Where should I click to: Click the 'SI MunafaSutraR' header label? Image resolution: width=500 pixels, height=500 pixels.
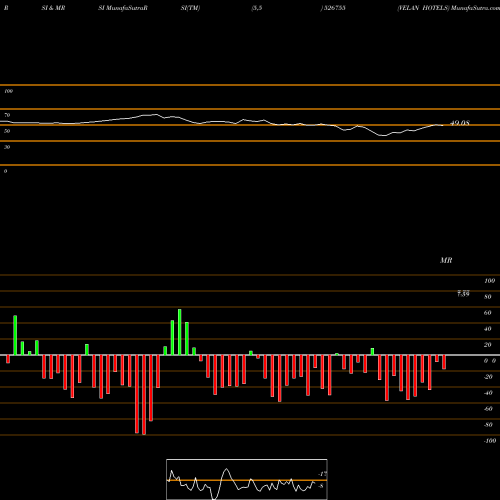point(123,8)
